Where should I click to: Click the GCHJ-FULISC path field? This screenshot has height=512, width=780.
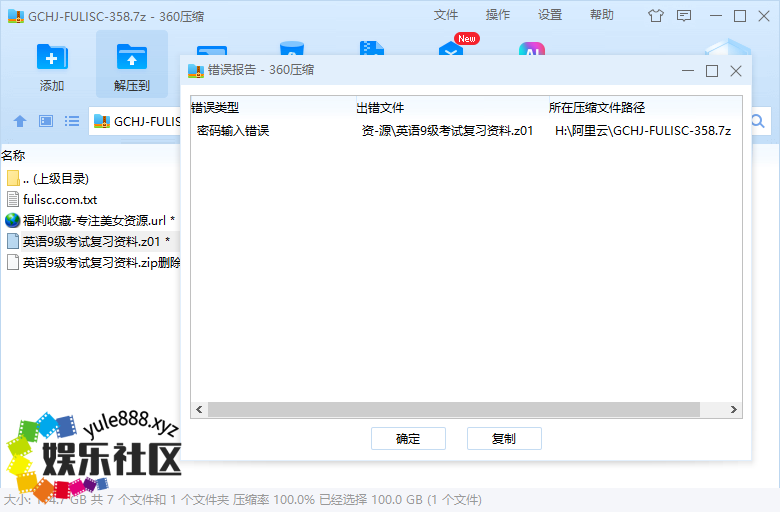tap(135, 121)
